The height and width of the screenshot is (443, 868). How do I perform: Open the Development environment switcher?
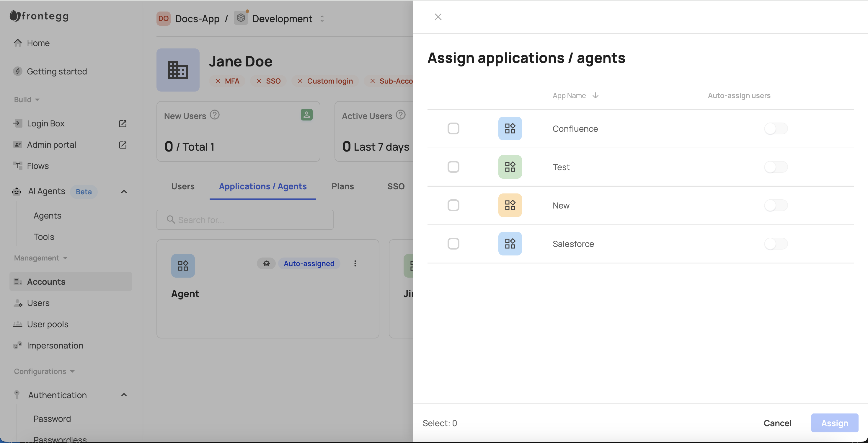coord(322,19)
